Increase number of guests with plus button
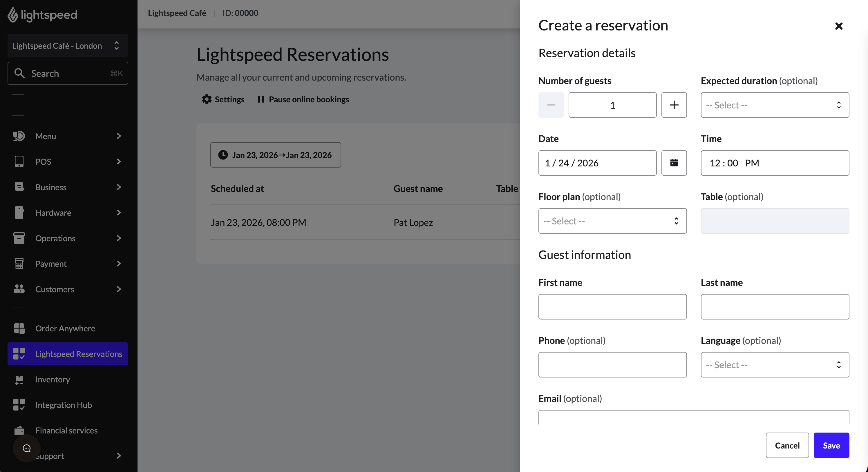This screenshot has width=868, height=472. click(x=674, y=105)
